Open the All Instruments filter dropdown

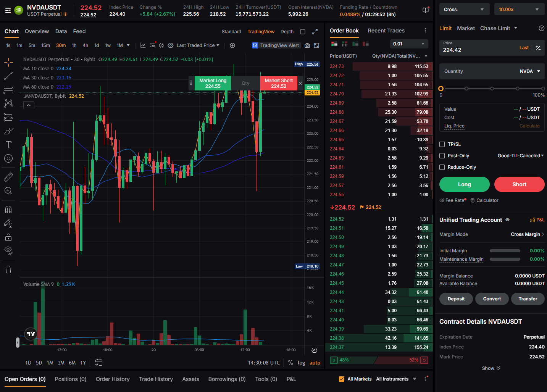[396, 379]
